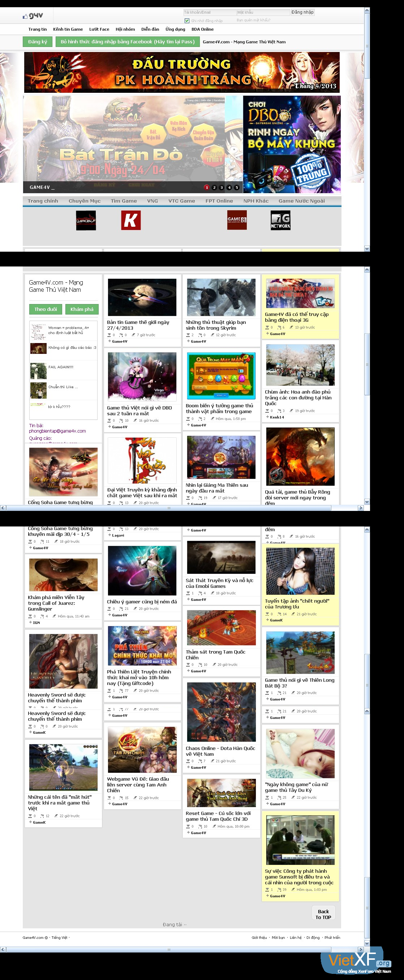Open the 'Chơi DBO' advertisement banner
Viewport: 404px width, 980px height.
[x=292, y=144]
